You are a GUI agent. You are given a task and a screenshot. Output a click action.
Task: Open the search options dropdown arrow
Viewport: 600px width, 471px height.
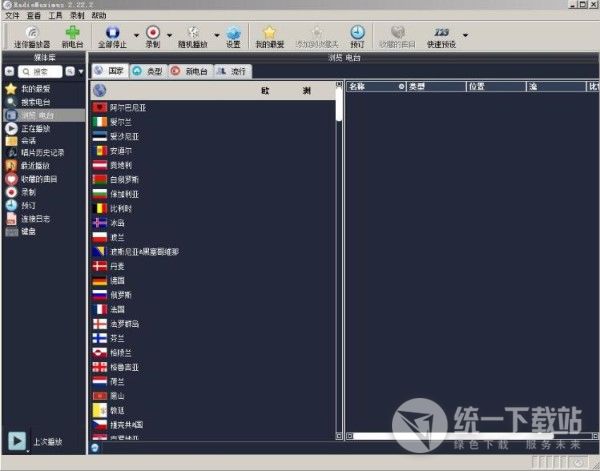coord(81,72)
